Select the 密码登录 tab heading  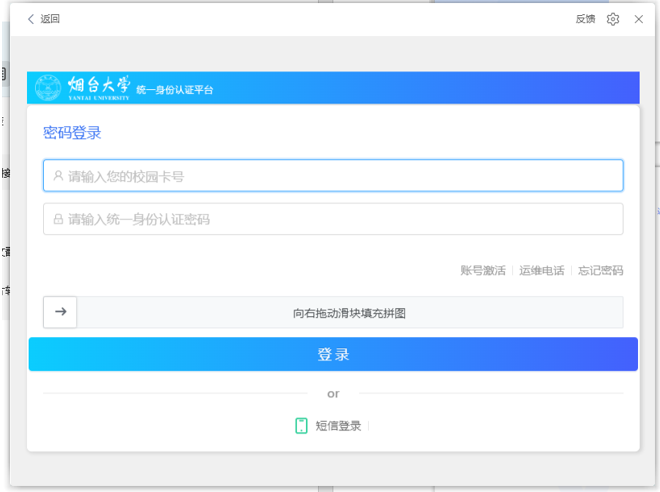coord(72,133)
